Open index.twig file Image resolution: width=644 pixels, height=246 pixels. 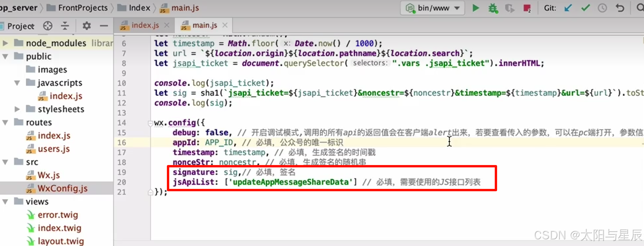click(54, 228)
